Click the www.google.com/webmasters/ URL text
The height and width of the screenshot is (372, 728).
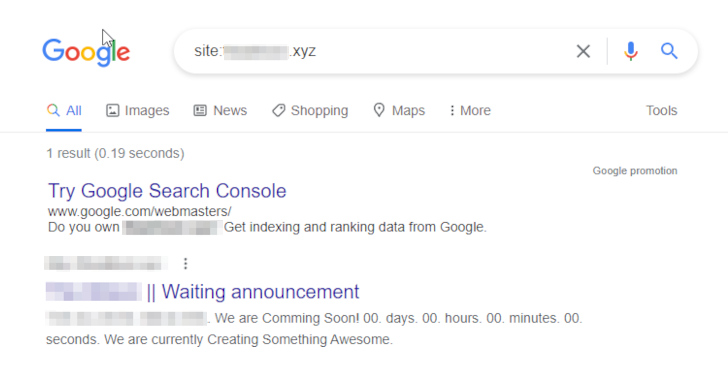click(x=139, y=212)
